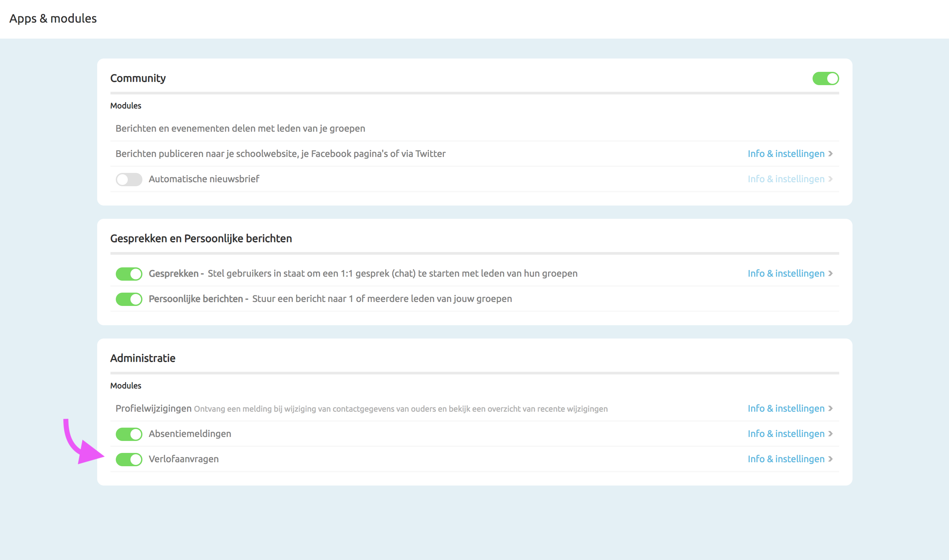Screen dimensions: 949x560
Task: Click chevron beside Absentiemeldingen settings link
Action: 831,434
